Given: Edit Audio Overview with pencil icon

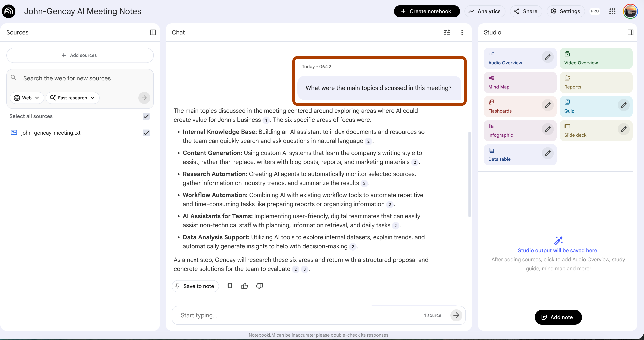Looking at the screenshot, I should [548, 57].
